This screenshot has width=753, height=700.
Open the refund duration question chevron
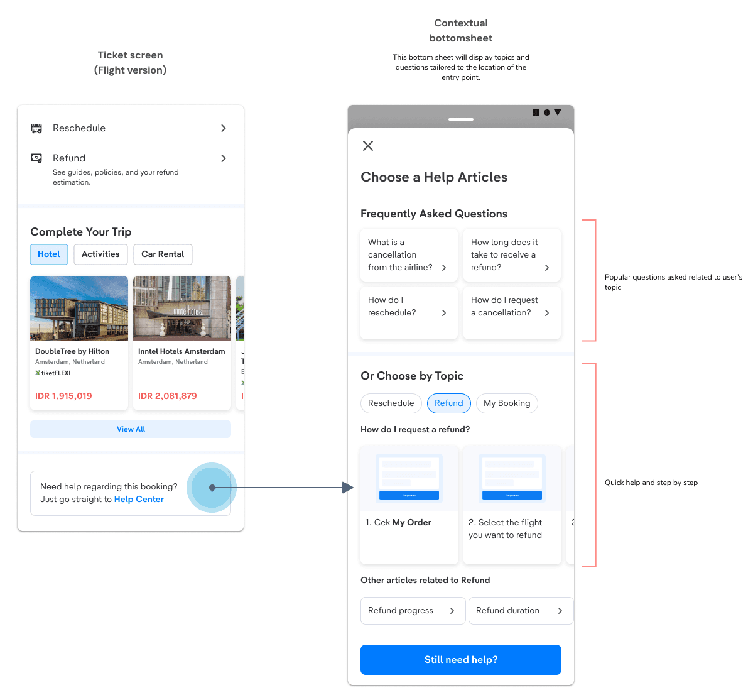click(546, 268)
